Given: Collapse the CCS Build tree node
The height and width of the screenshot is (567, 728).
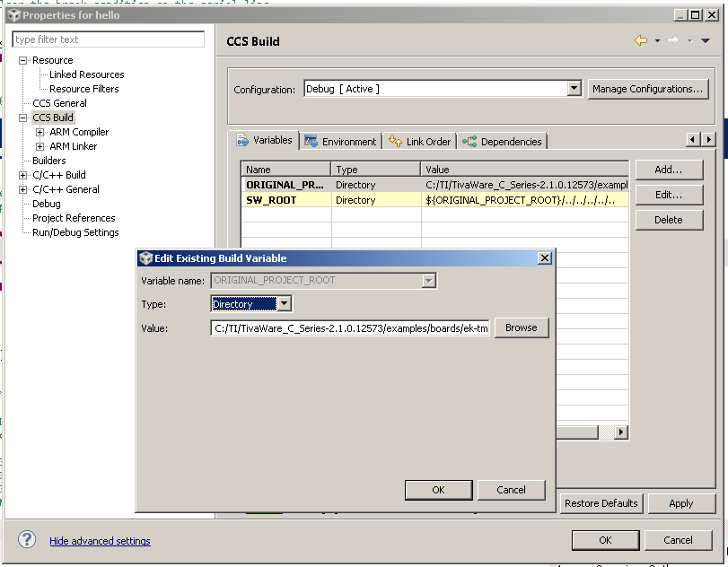Looking at the screenshot, I should coord(22,118).
